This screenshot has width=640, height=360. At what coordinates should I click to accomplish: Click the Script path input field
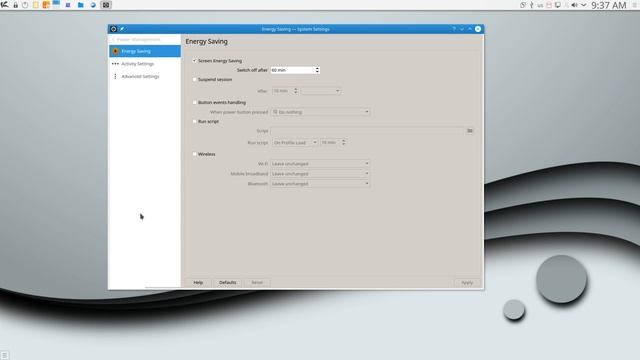point(367,131)
